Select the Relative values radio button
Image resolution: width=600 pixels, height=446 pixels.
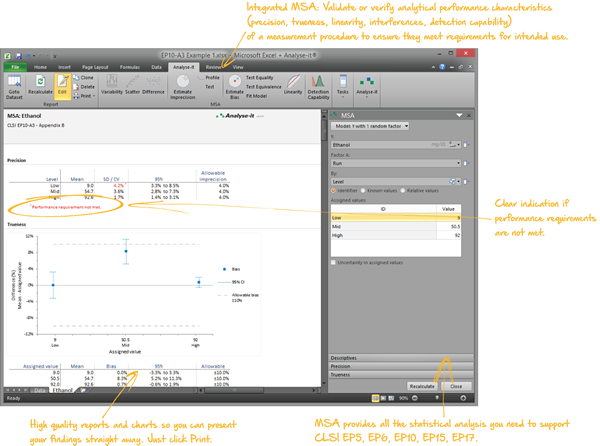pos(403,190)
